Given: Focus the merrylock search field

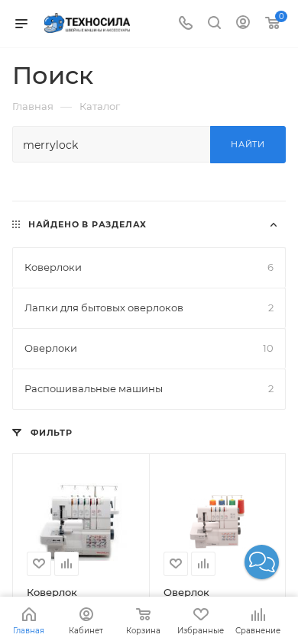Looking at the screenshot, I should [112, 144].
